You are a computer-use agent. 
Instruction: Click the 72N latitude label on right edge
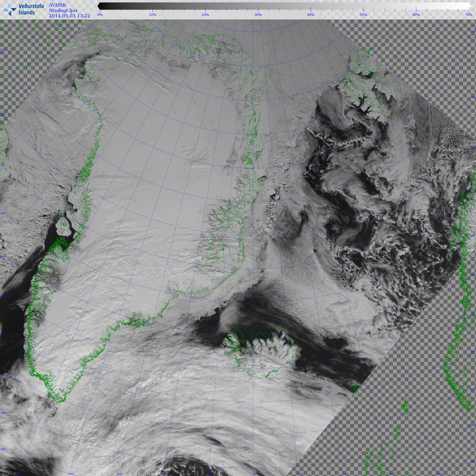point(473,148)
